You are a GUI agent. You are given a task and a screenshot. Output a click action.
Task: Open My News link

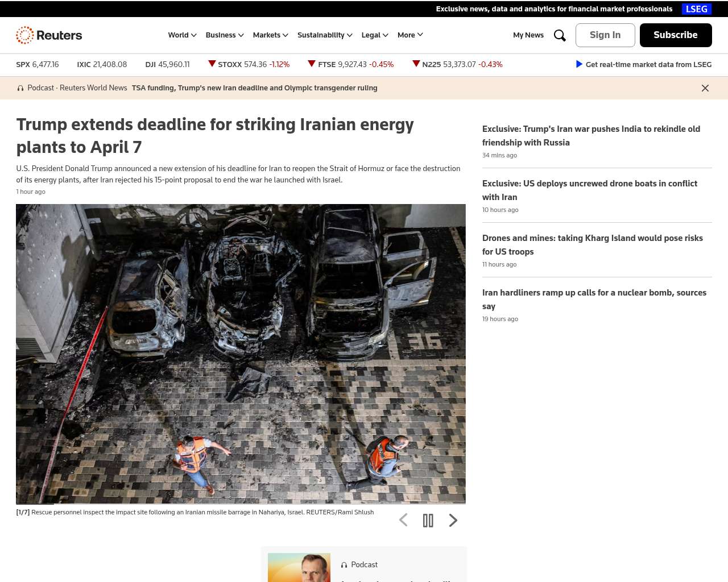[x=528, y=35]
